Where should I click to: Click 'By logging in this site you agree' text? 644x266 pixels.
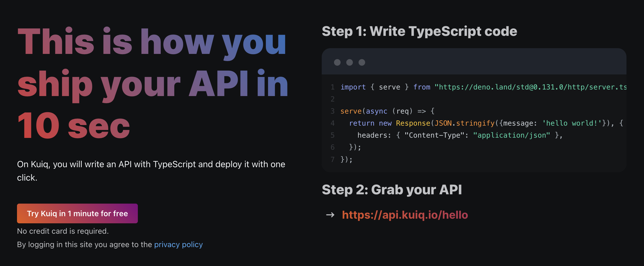[x=84, y=244]
